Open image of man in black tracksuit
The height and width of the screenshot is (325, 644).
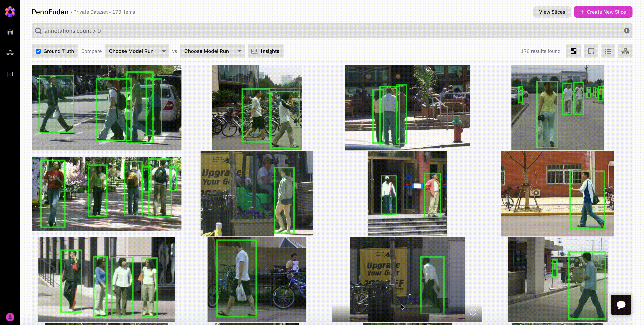107,280
